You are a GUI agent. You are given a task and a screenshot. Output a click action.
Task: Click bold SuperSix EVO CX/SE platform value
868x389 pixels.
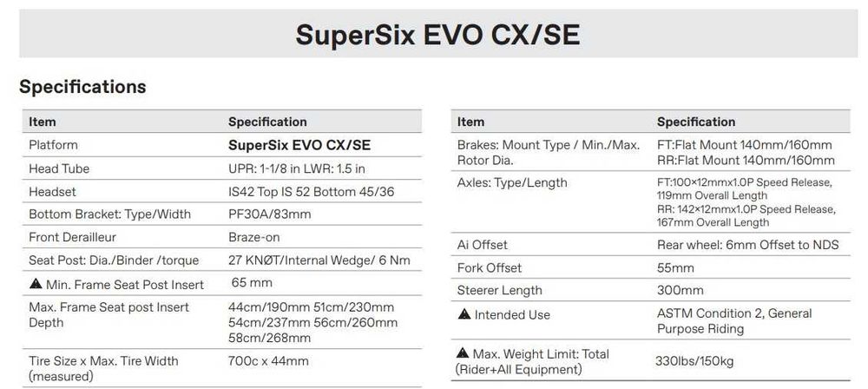click(x=299, y=145)
